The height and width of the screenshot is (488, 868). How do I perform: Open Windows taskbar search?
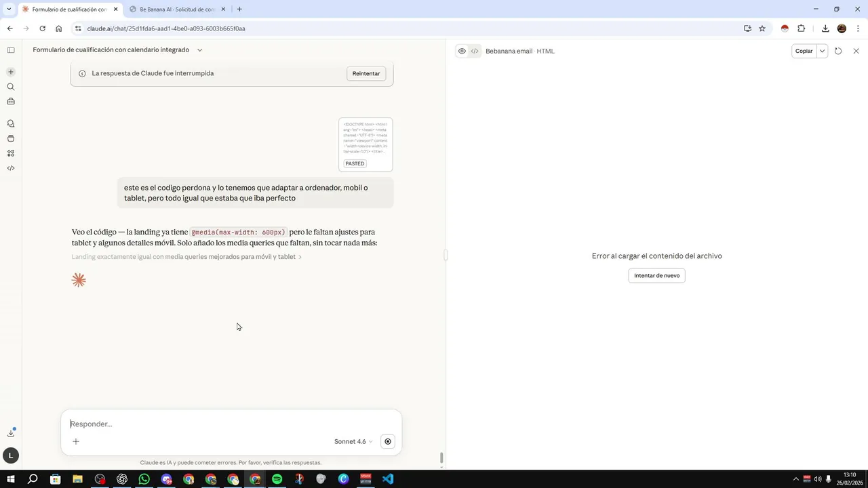33,479
